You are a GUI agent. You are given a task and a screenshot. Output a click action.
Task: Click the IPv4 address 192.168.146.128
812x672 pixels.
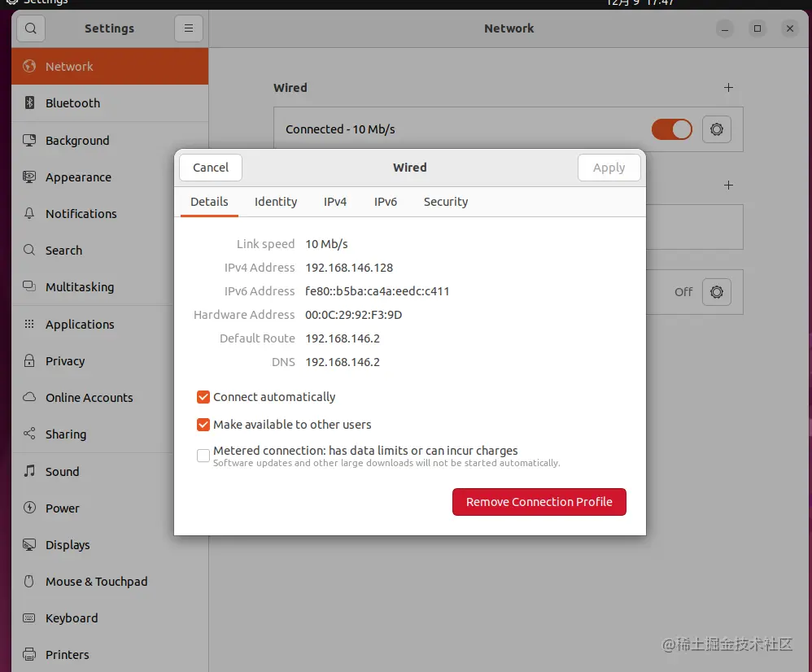349,268
